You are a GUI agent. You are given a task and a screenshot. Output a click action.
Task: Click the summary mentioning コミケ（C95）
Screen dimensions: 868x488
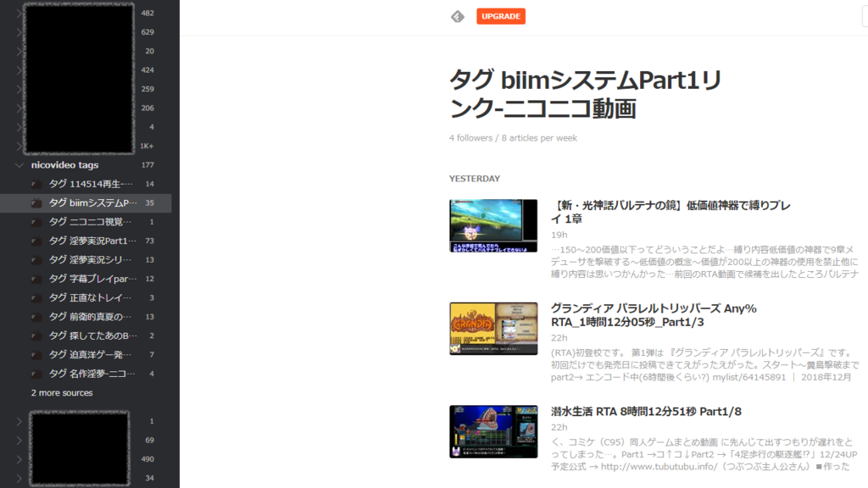(704, 454)
